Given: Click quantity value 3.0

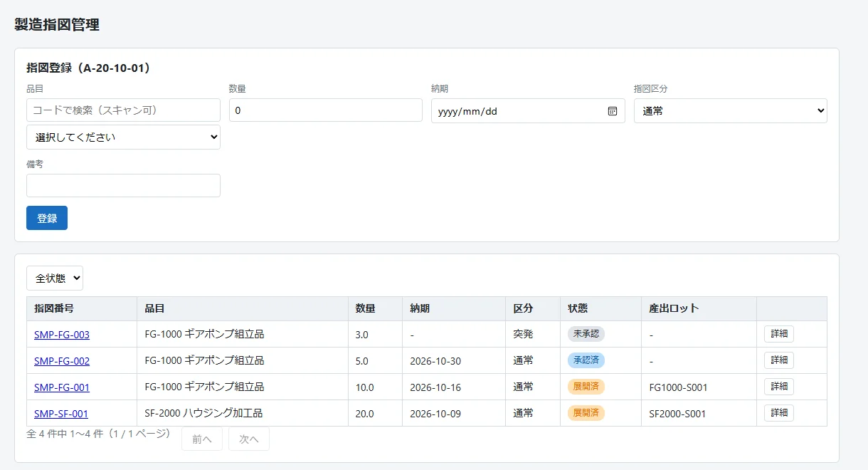Looking at the screenshot, I should pyautogui.click(x=362, y=335).
